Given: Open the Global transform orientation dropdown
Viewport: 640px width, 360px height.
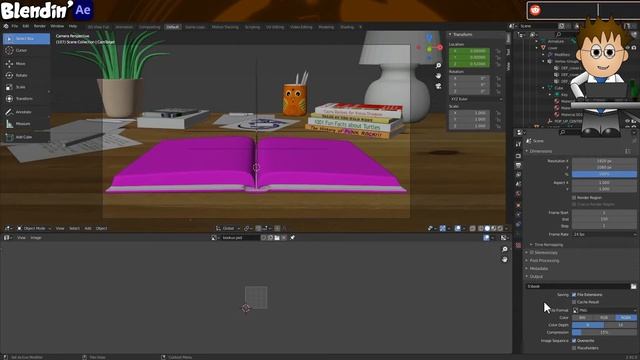Looking at the screenshot, I should (228, 229).
